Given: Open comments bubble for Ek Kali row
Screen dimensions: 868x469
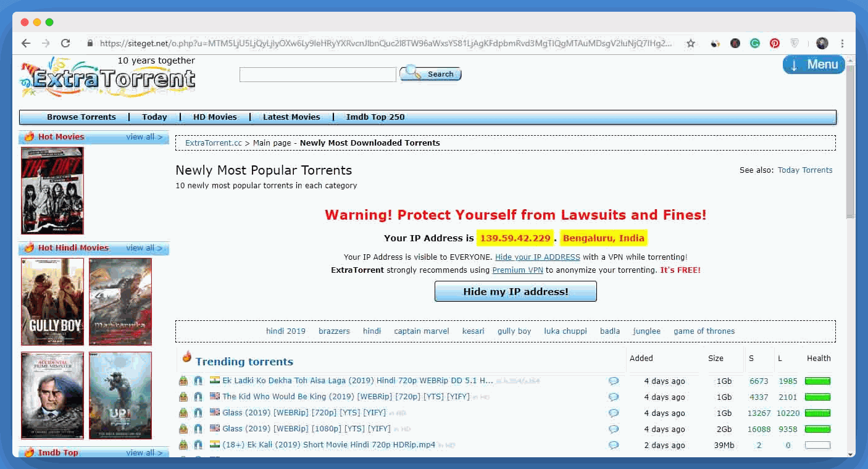Looking at the screenshot, I should click(614, 446).
